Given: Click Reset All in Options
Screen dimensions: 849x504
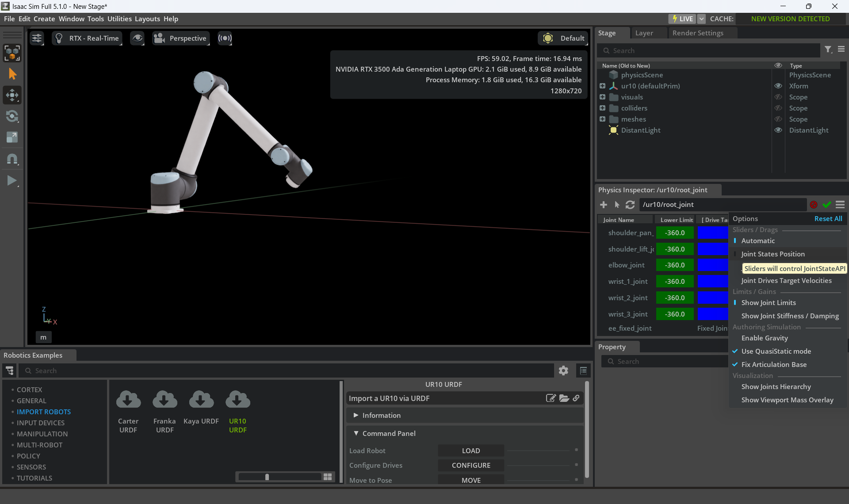Looking at the screenshot, I should tap(828, 219).
